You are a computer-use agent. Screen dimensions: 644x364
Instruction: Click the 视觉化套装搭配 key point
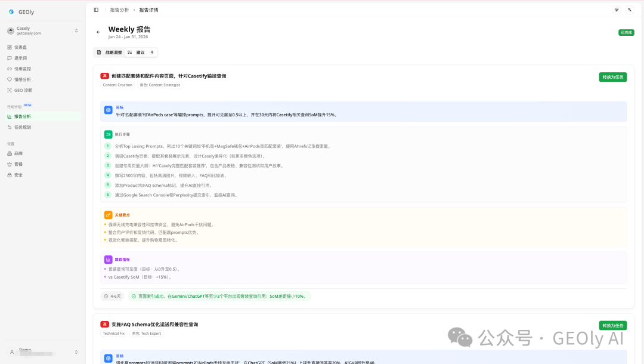point(143,240)
